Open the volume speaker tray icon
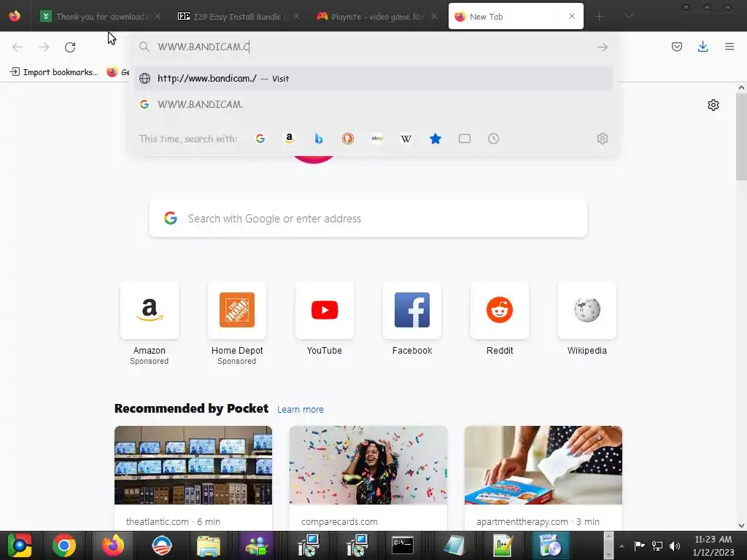 coord(675,545)
